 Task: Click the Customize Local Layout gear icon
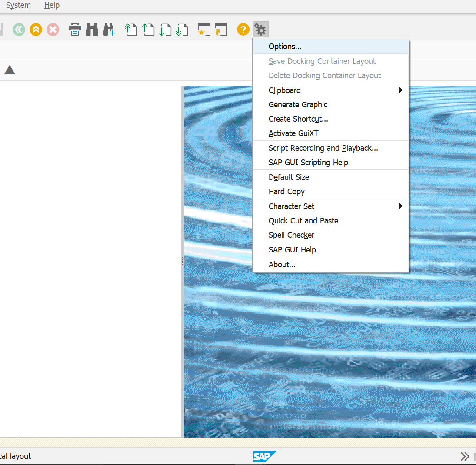260,30
